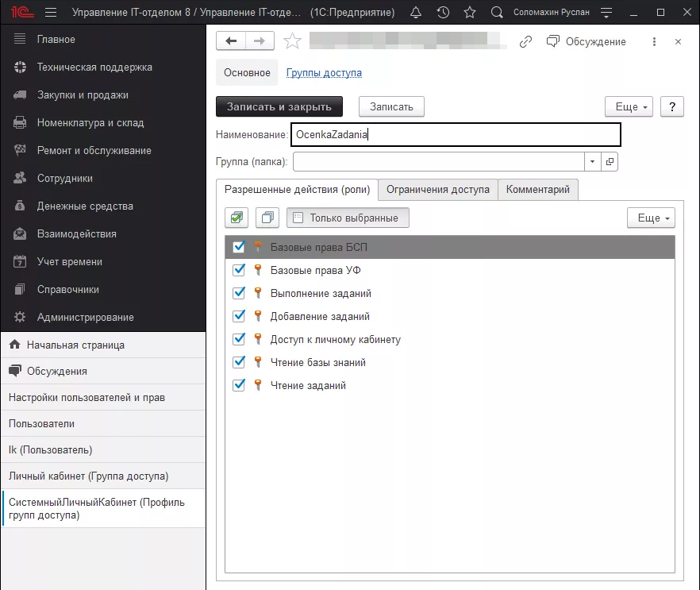Toggle the Выполнение заданий checkbox
Viewport: 700px width, 590px height.
click(239, 293)
